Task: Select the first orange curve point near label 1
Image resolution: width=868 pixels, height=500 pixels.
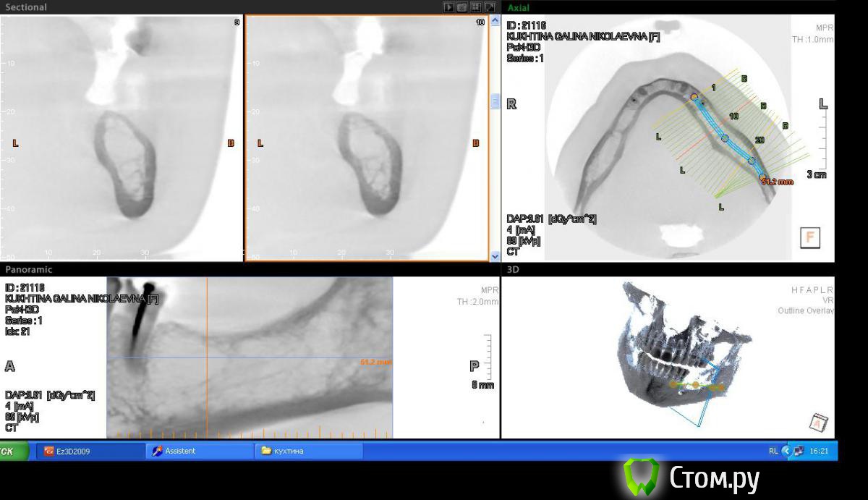Action: [694, 97]
